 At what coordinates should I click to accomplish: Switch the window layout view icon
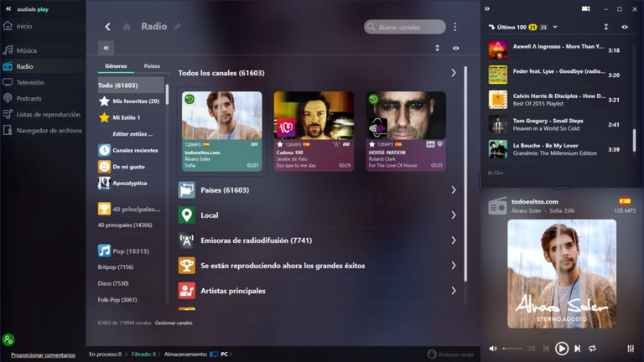pyautogui.click(x=586, y=8)
